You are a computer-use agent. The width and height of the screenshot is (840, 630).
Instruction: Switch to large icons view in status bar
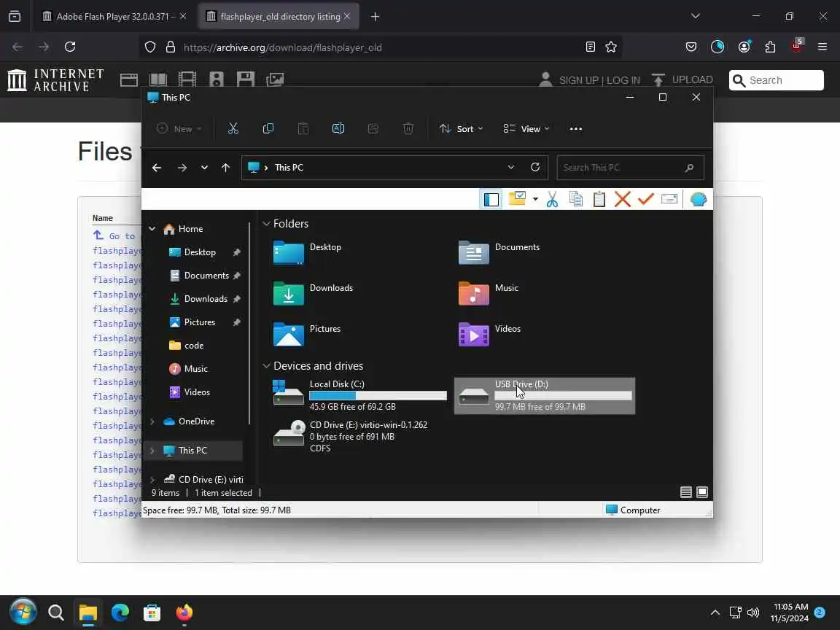(x=701, y=492)
